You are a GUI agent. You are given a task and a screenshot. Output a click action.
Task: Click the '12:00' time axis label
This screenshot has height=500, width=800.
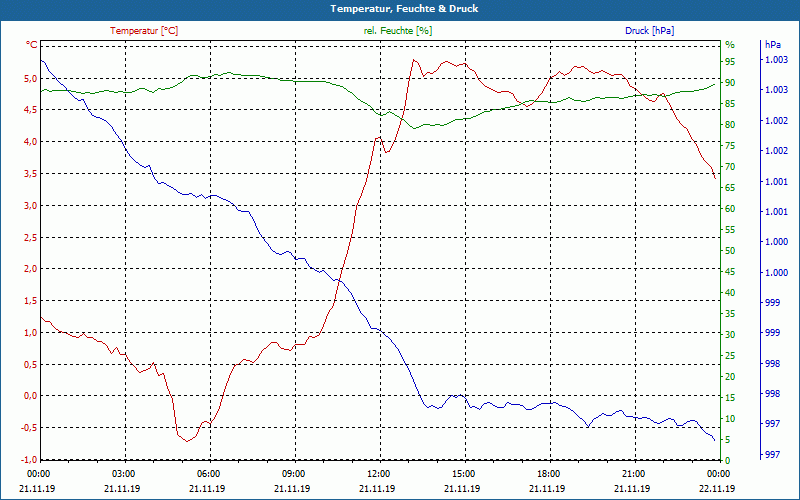[378, 473]
